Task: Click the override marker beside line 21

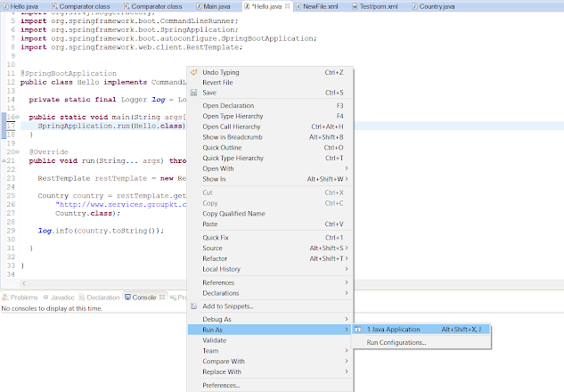Action: (4, 160)
